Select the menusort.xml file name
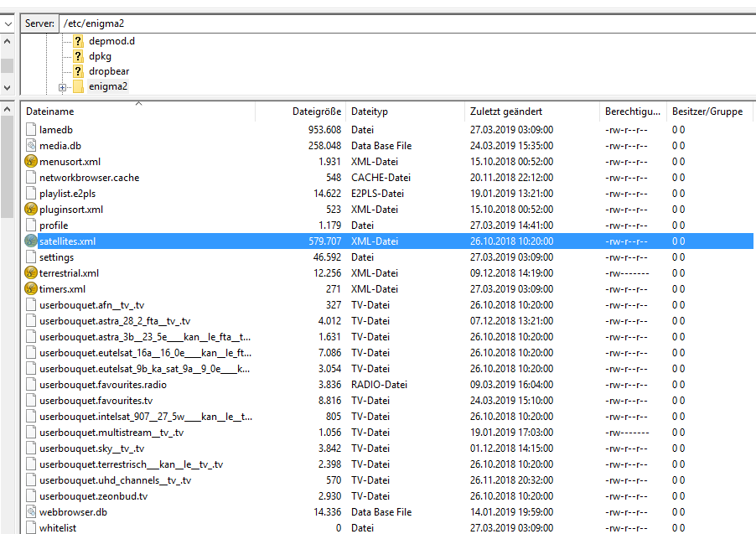The width and height of the screenshot is (756, 534). [70, 162]
